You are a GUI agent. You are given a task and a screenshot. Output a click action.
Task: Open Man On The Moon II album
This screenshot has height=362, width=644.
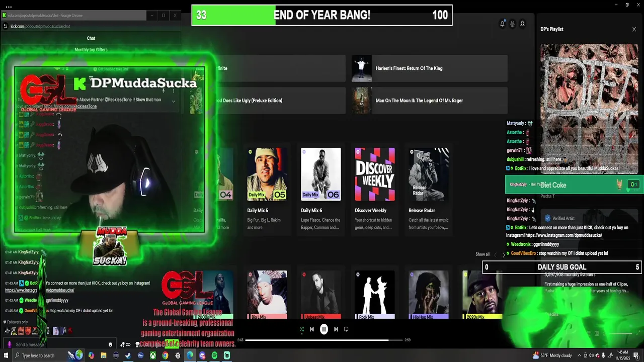[x=430, y=101]
